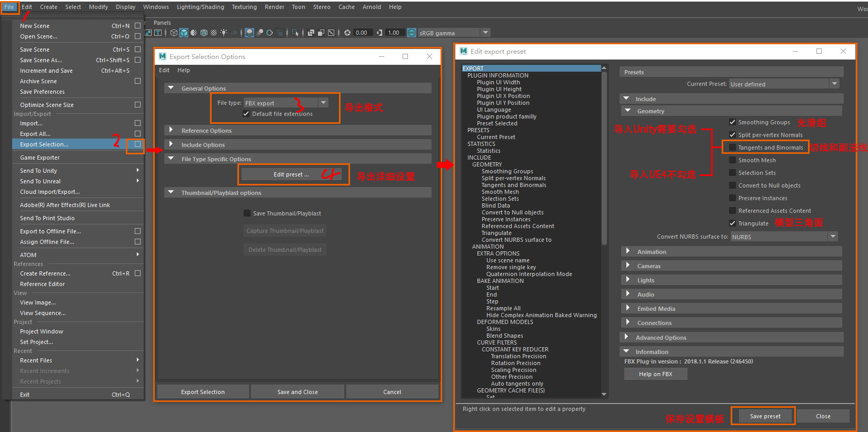
Task: Select 'Plugin UI Width' tree row
Action: click(x=498, y=82)
